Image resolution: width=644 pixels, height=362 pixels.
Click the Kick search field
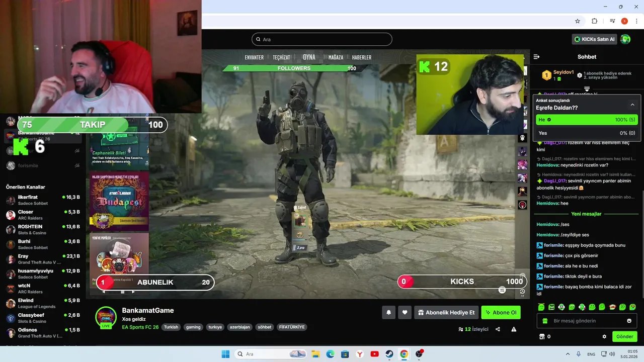322,39
